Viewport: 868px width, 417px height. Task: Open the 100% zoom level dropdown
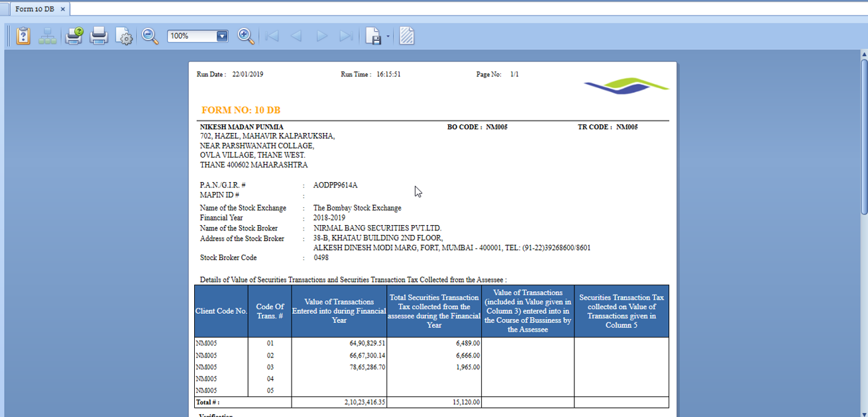[x=222, y=36]
